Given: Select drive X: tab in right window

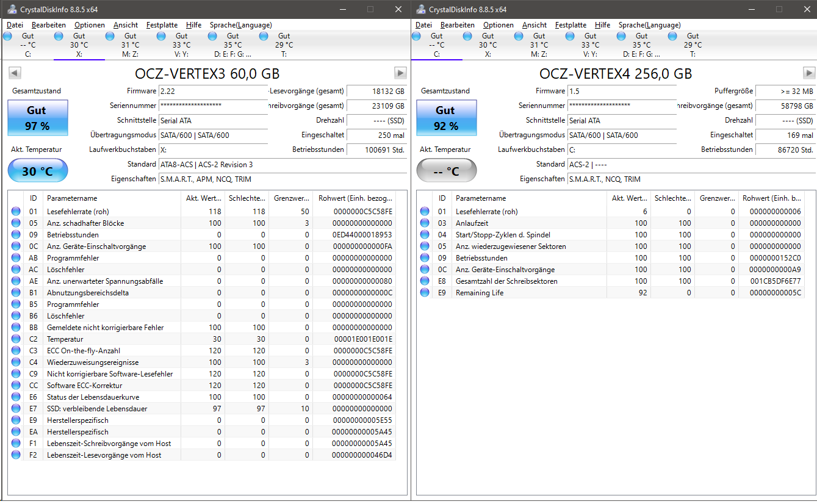Looking at the screenshot, I should [x=488, y=45].
